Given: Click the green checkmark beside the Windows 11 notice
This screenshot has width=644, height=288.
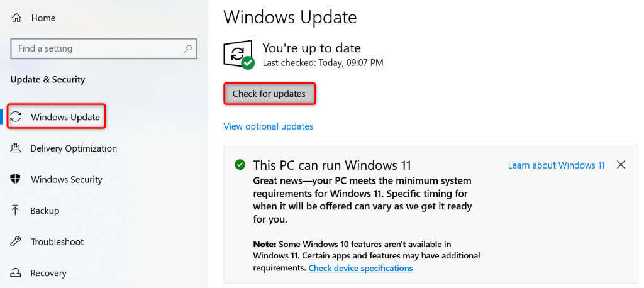Looking at the screenshot, I should coord(240,165).
